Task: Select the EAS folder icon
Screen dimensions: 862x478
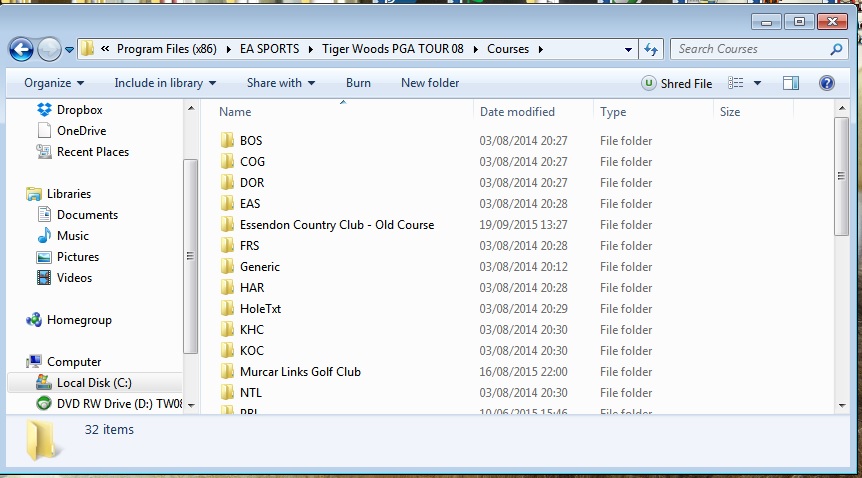Action: [x=227, y=204]
